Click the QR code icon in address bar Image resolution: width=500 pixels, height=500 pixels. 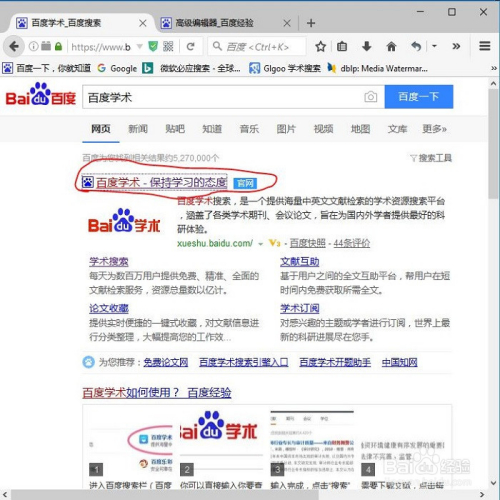pos(168,47)
